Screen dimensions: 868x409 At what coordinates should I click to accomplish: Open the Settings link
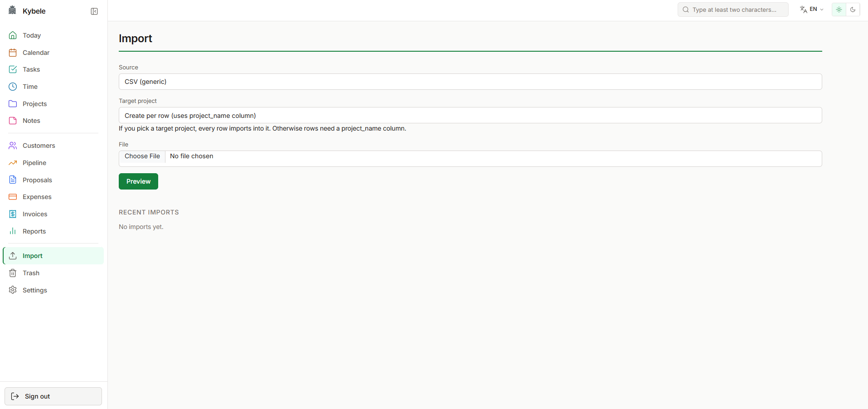[53, 290]
